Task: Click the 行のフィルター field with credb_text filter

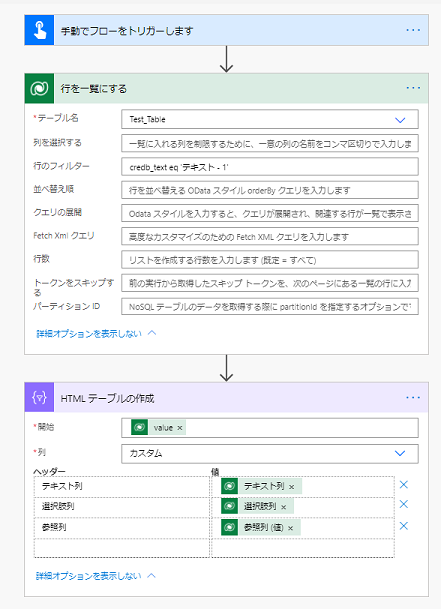Action: coord(270,167)
